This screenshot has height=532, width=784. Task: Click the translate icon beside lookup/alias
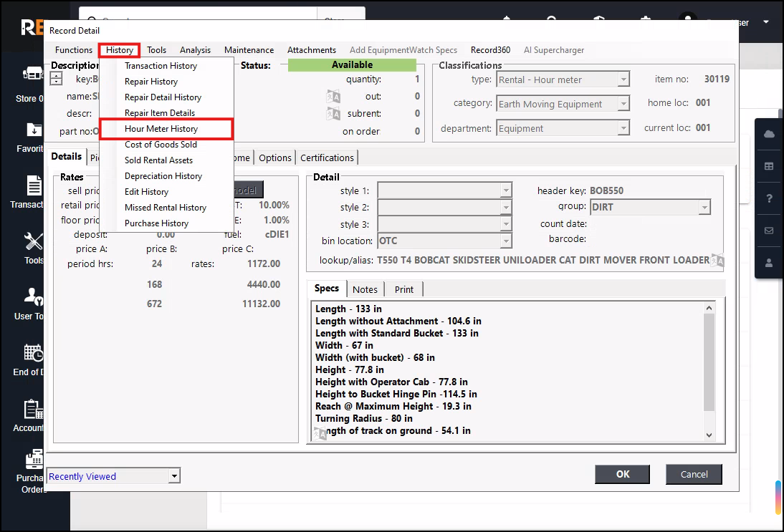717,261
